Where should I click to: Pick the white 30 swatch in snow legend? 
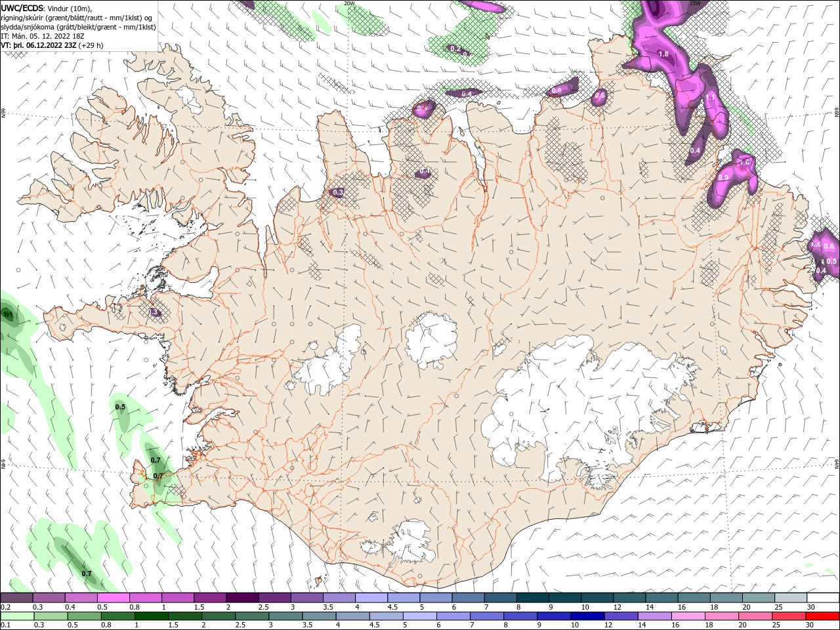coord(823,598)
